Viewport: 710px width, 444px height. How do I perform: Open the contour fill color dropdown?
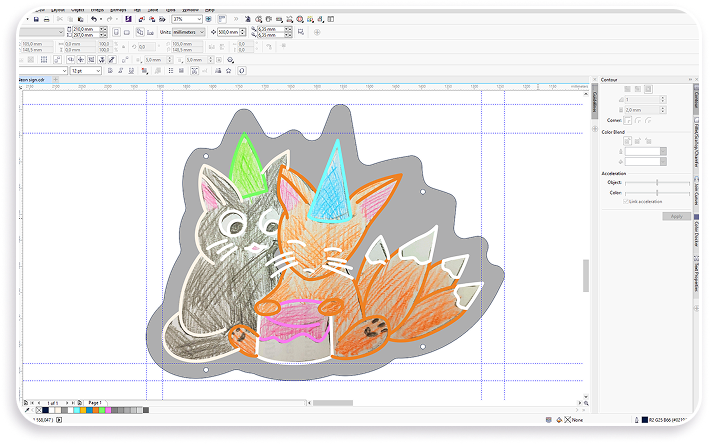pyautogui.click(x=663, y=162)
